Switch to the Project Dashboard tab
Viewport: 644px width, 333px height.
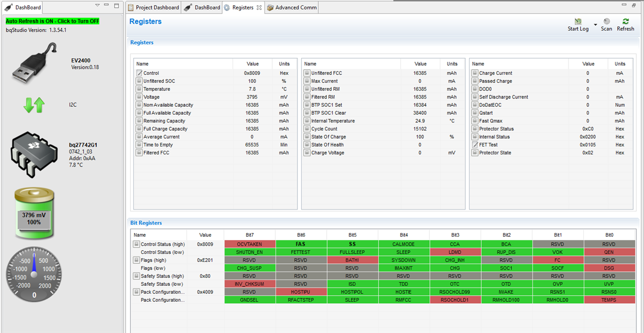154,7
